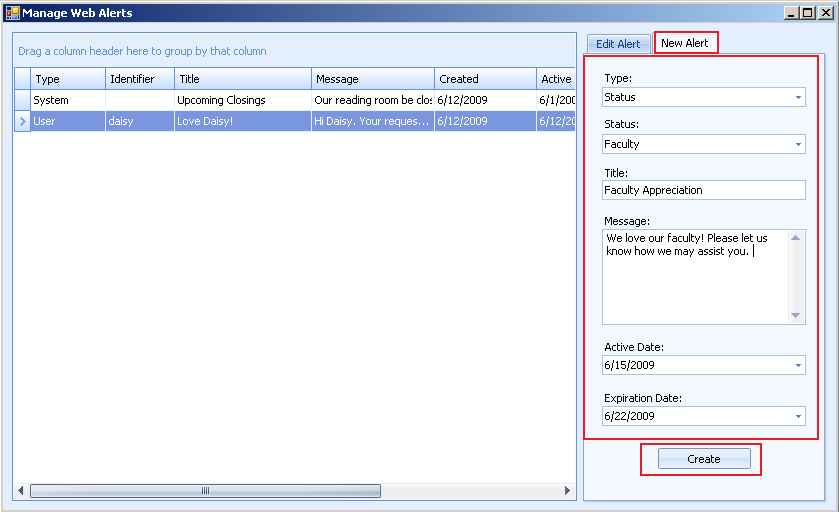Click in the Title input field

click(703, 190)
